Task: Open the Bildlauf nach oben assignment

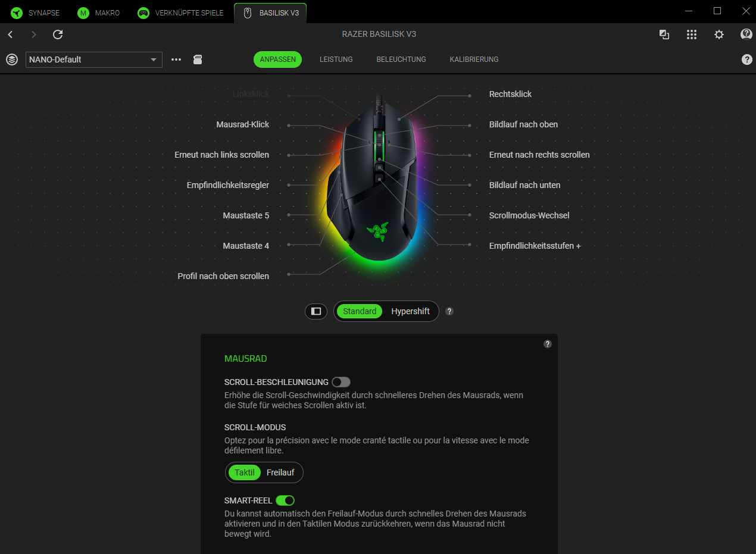Action: pos(523,124)
